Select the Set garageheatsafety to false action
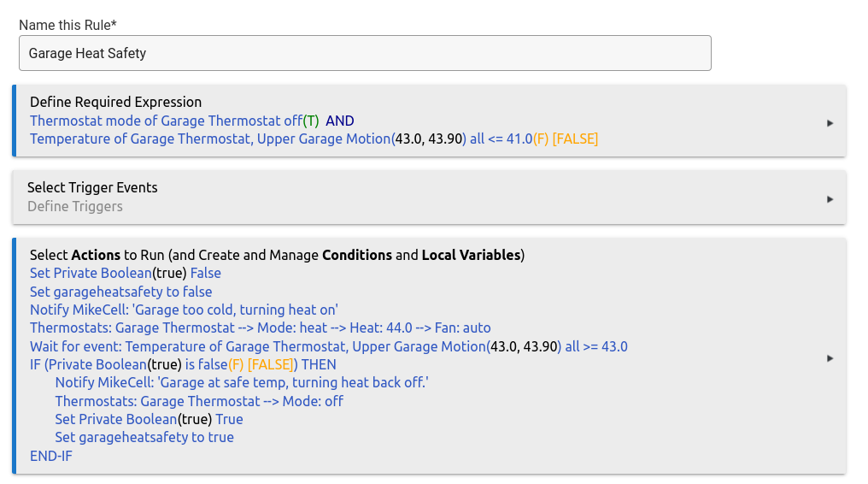Image resolution: width=868 pixels, height=484 pixels. tap(120, 292)
